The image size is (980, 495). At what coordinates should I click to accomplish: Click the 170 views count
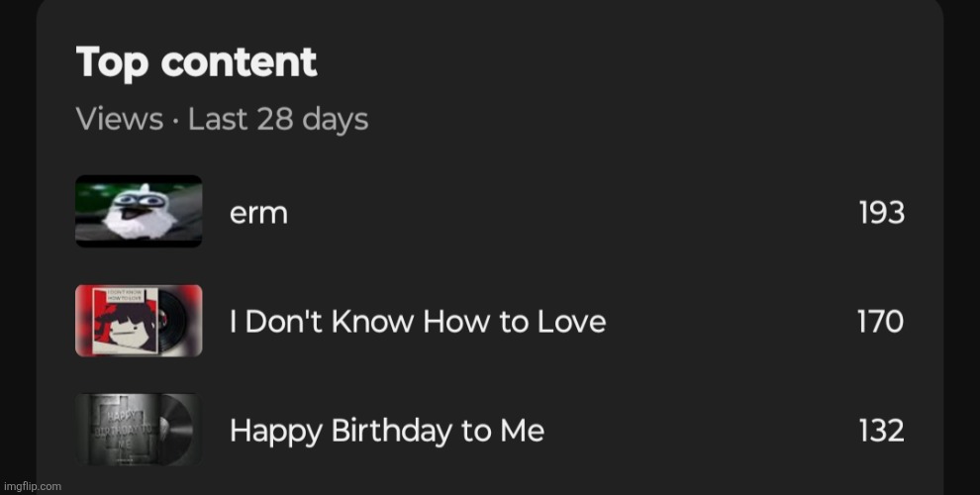[x=881, y=322]
